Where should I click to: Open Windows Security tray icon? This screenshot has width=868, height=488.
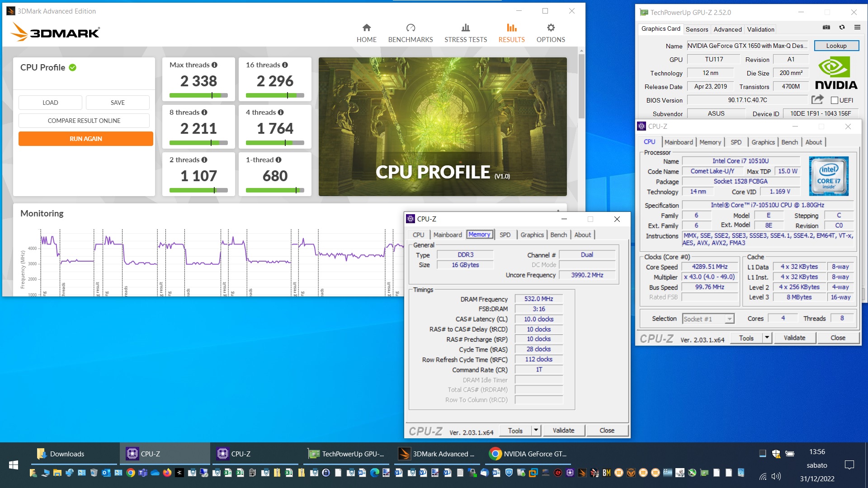click(776, 453)
